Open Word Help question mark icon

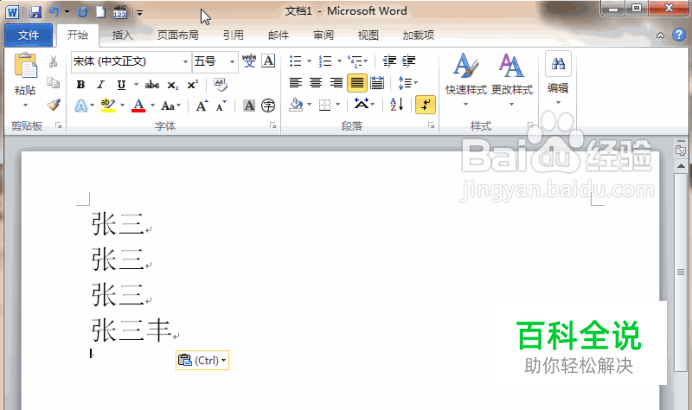(679, 35)
